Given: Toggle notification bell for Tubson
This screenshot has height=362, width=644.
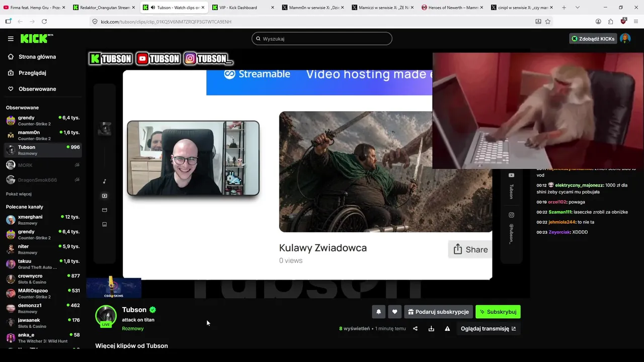Looking at the screenshot, I should pyautogui.click(x=378, y=312).
